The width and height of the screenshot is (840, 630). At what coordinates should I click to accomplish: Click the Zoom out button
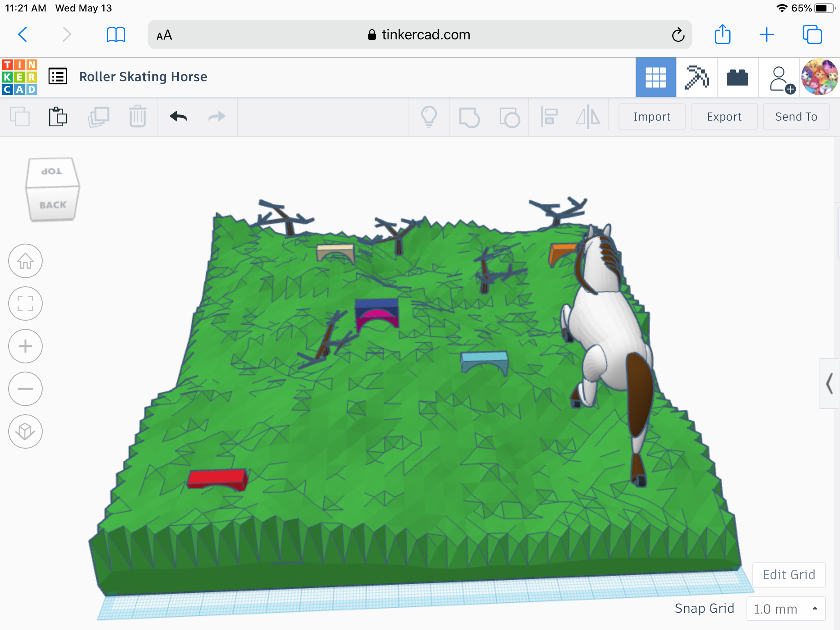coord(25,389)
